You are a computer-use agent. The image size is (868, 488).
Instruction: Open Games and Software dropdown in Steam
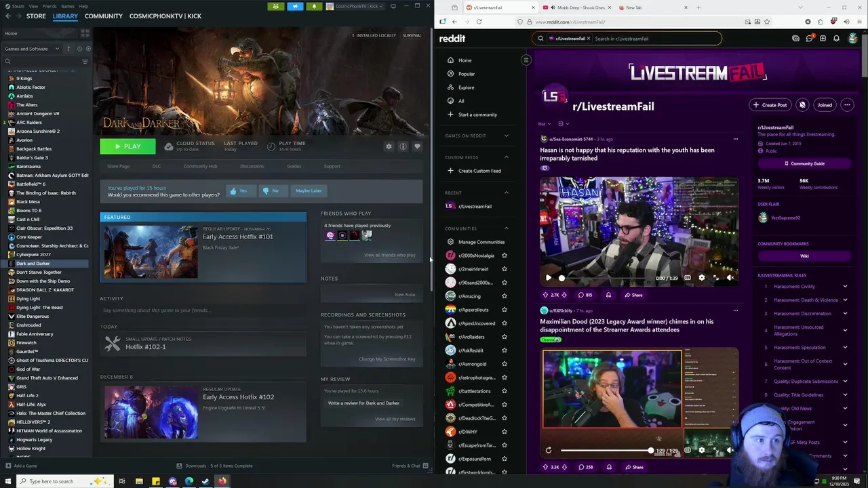33,49
